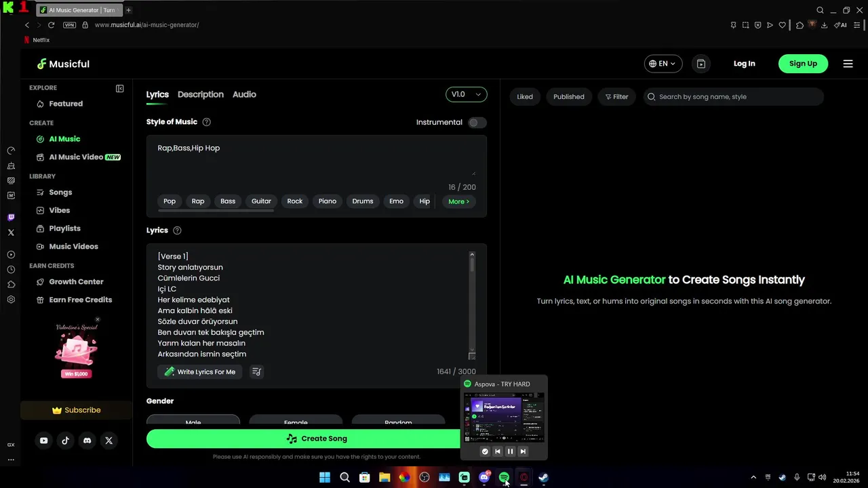Screen dimensions: 868x488
Task: Toggle the Liked filter
Action: (525, 97)
